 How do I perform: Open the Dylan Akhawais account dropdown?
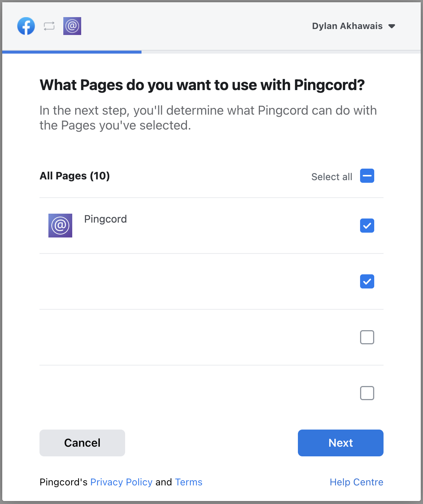[x=353, y=26]
